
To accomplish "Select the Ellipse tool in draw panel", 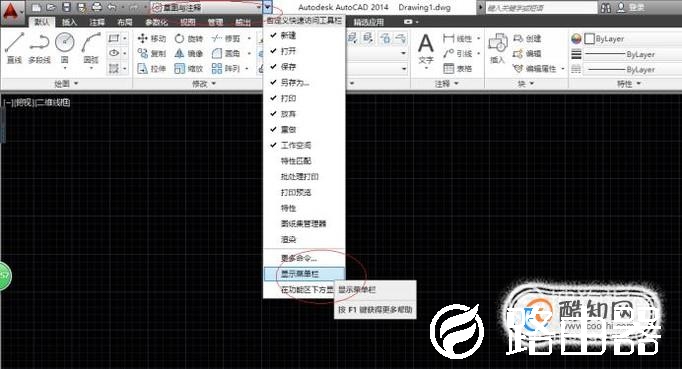I will (114, 53).
